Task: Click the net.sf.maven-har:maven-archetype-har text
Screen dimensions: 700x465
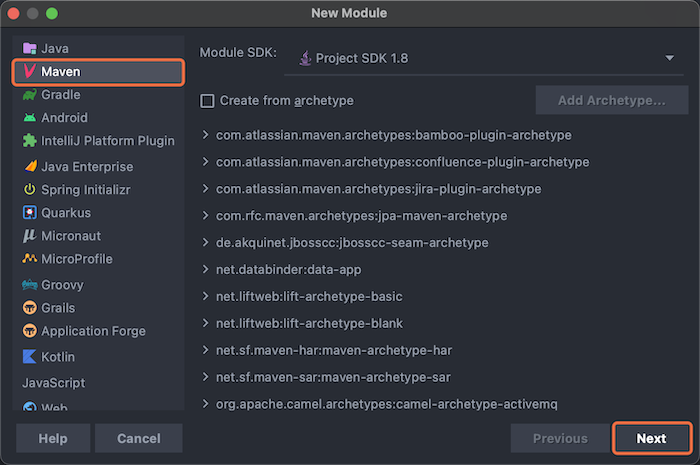Action: (x=334, y=350)
